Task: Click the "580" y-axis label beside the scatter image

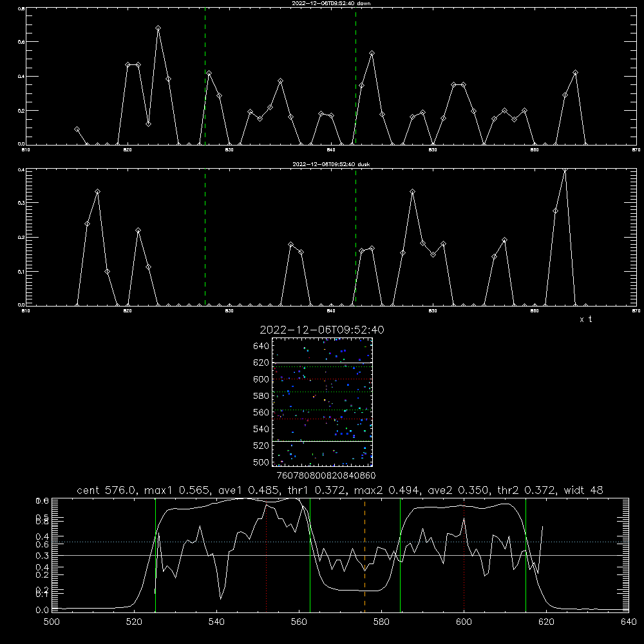Action: [x=261, y=395]
